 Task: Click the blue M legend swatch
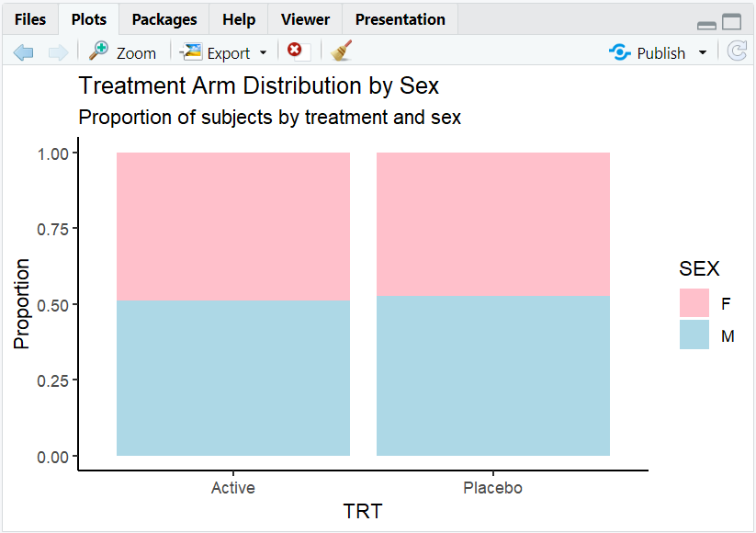(695, 335)
